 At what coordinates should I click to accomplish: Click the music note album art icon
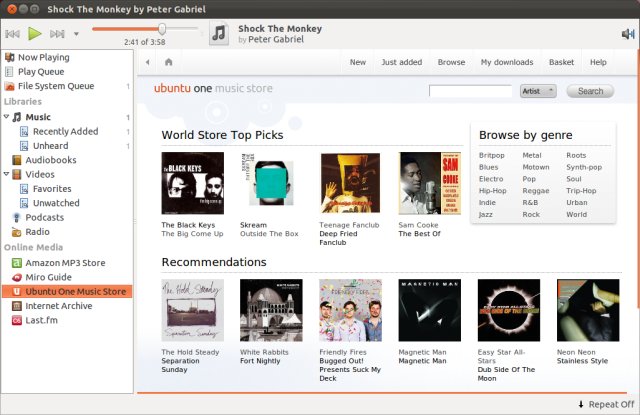pyautogui.click(x=219, y=33)
